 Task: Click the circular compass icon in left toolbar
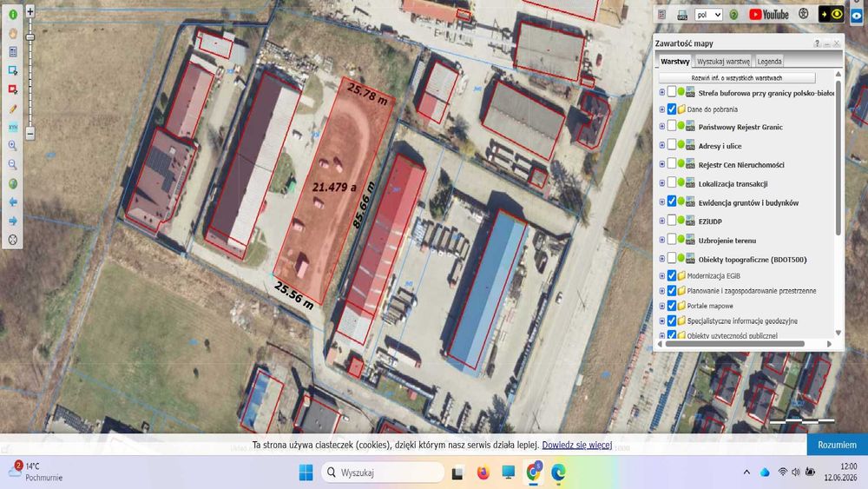coord(13,240)
